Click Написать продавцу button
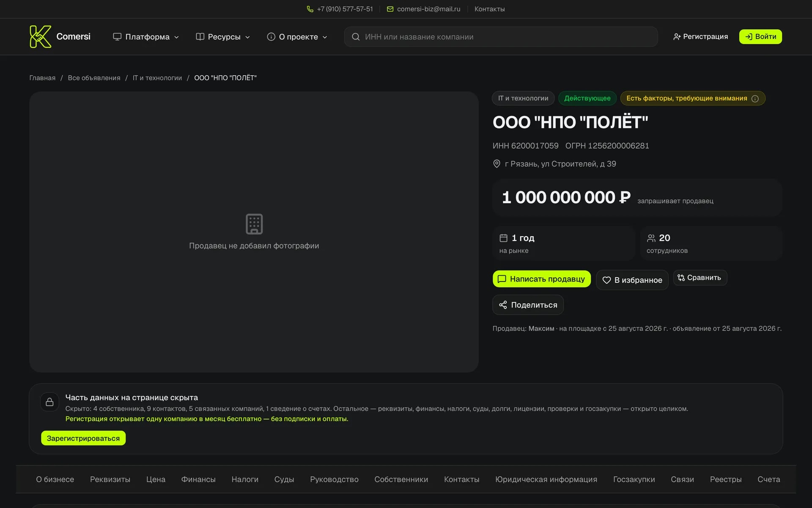This screenshot has width=812, height=508. point(542,279)
